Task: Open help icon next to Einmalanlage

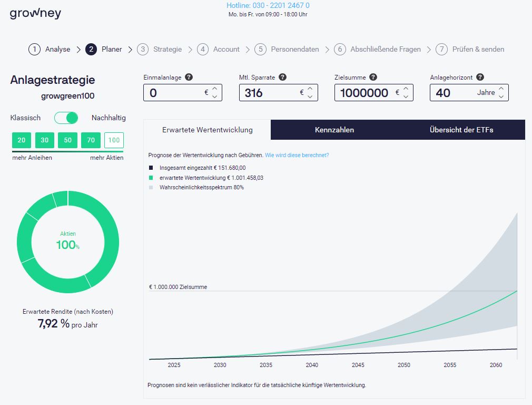Action: (189, 77)
